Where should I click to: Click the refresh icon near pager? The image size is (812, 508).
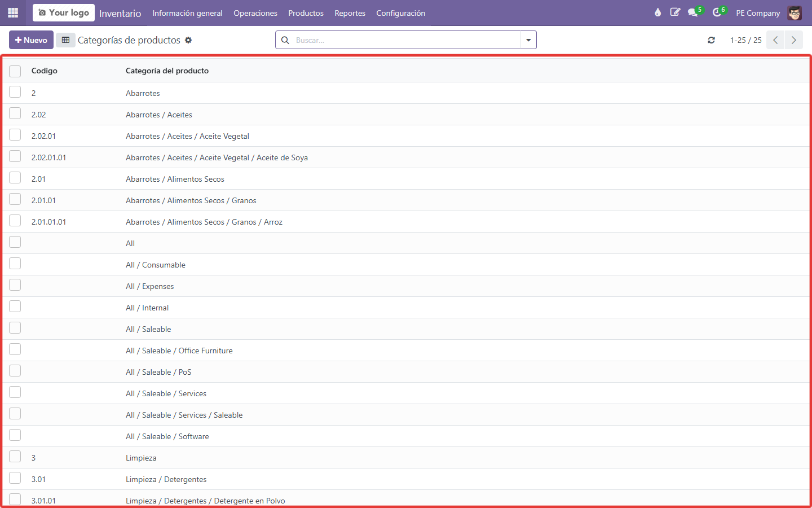point(712,40)
